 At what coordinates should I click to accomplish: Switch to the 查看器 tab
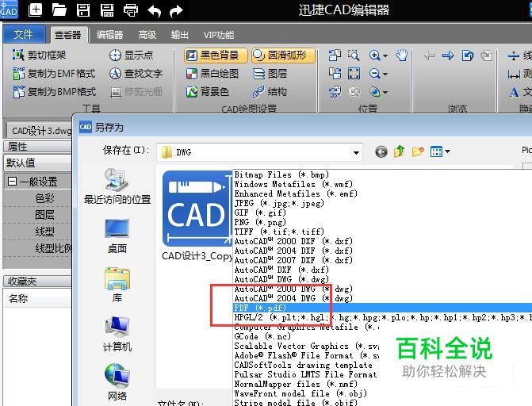(68, 35)
